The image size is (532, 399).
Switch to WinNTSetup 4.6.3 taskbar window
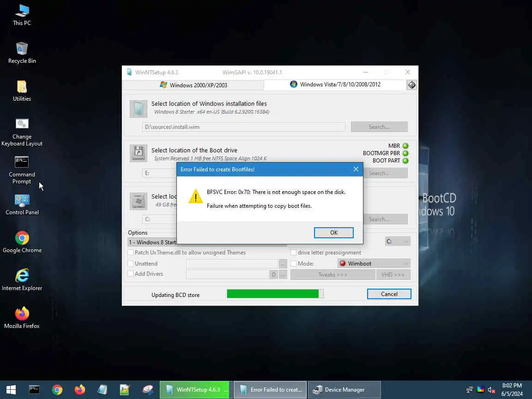(196, 390)
